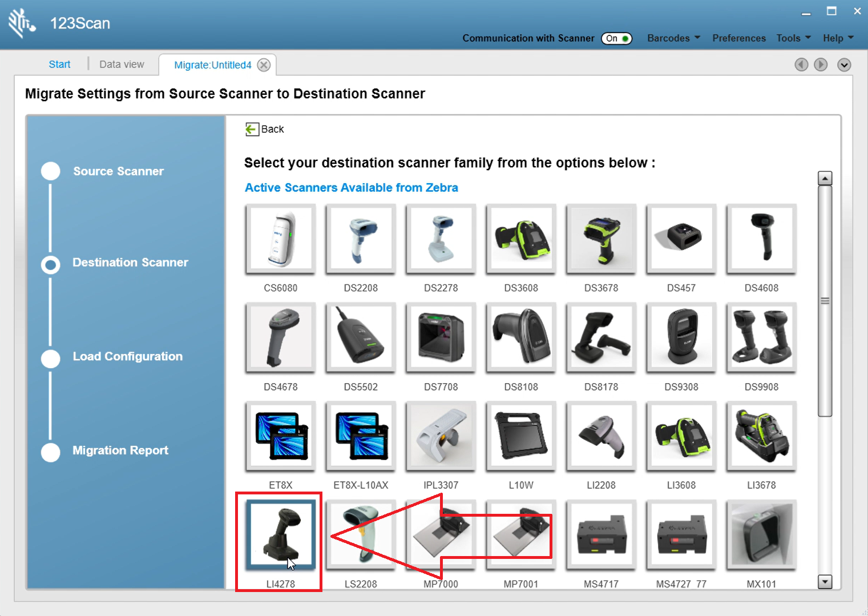
Task: Select the ET8X-L10AX tablet
Action: coord(361,436)
